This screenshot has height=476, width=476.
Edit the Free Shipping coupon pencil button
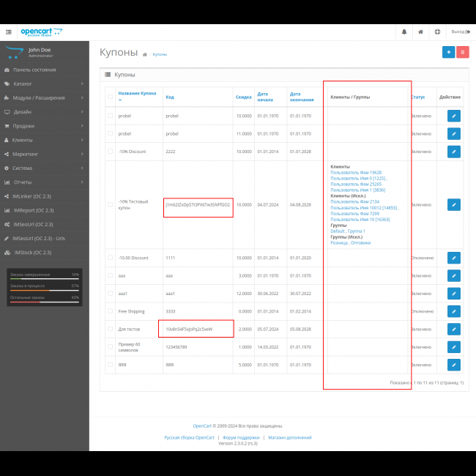[453, 311]
